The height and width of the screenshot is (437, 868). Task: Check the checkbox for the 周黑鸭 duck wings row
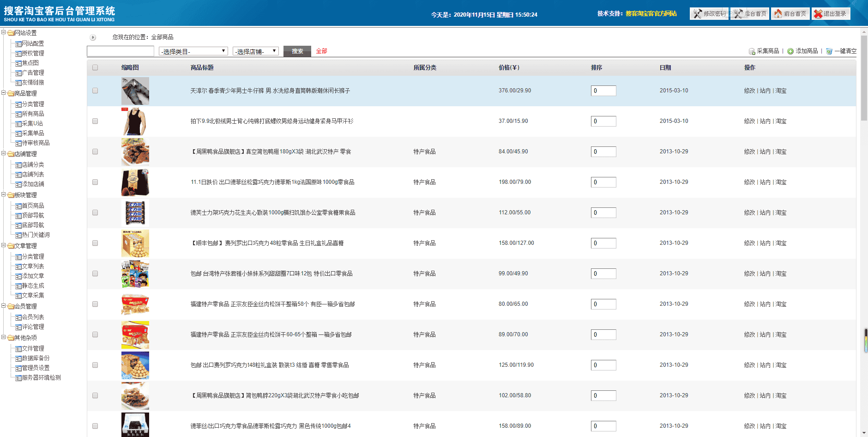(95, 152)
